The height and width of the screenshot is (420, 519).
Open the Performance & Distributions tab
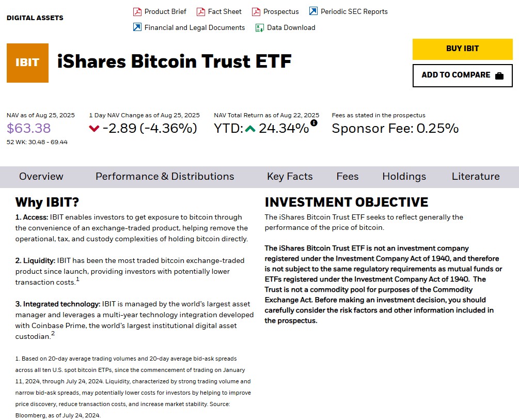165,177
